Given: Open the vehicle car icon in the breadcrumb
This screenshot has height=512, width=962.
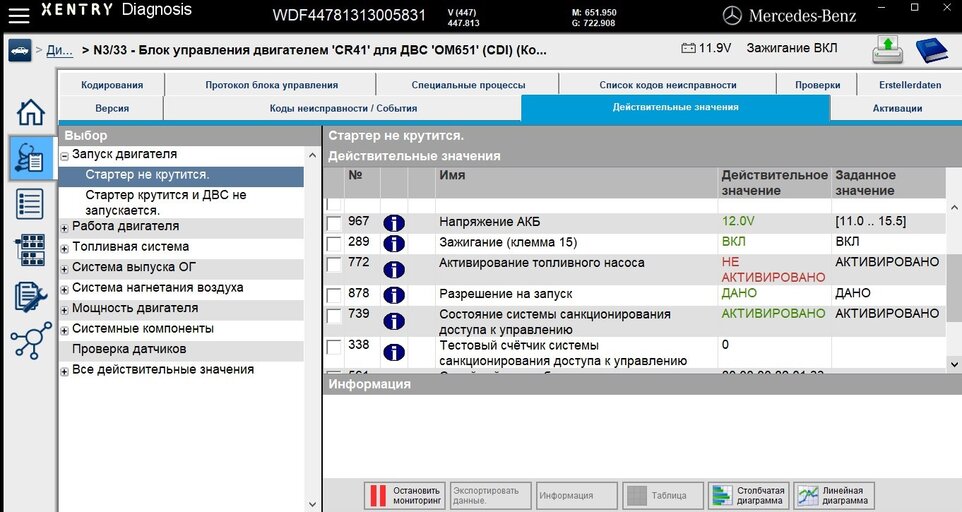Looking at the screenshot, I should [x=19, y=49].
